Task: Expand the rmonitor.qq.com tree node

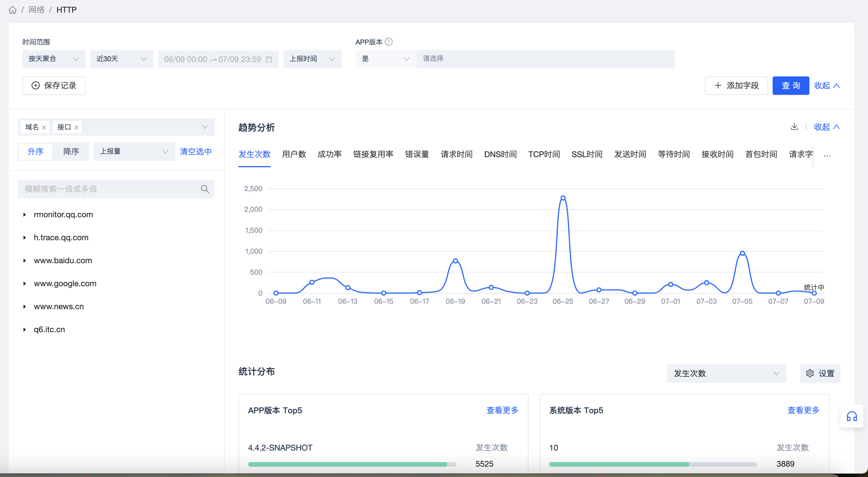Action: pyautogui.click(x=25, y=215)
